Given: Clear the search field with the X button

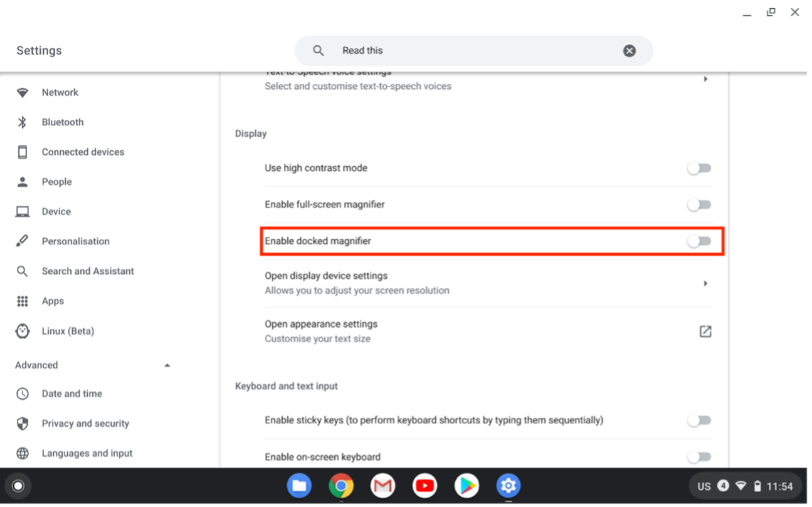Looking at the screenshot, I should point(629,51).
